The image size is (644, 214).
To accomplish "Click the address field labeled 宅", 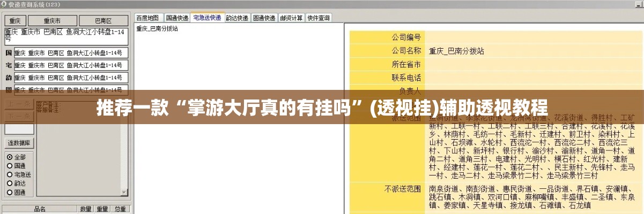I will click(x=71, y=65).
